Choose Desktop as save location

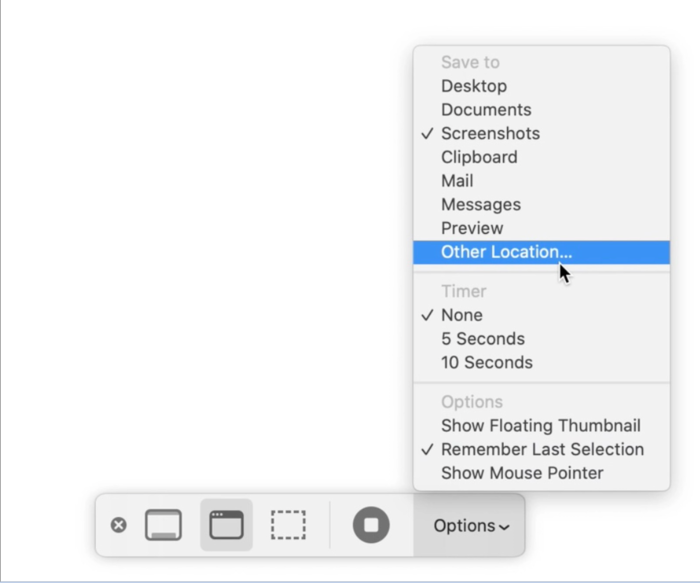pyautogui.click(x=542, y=86)
